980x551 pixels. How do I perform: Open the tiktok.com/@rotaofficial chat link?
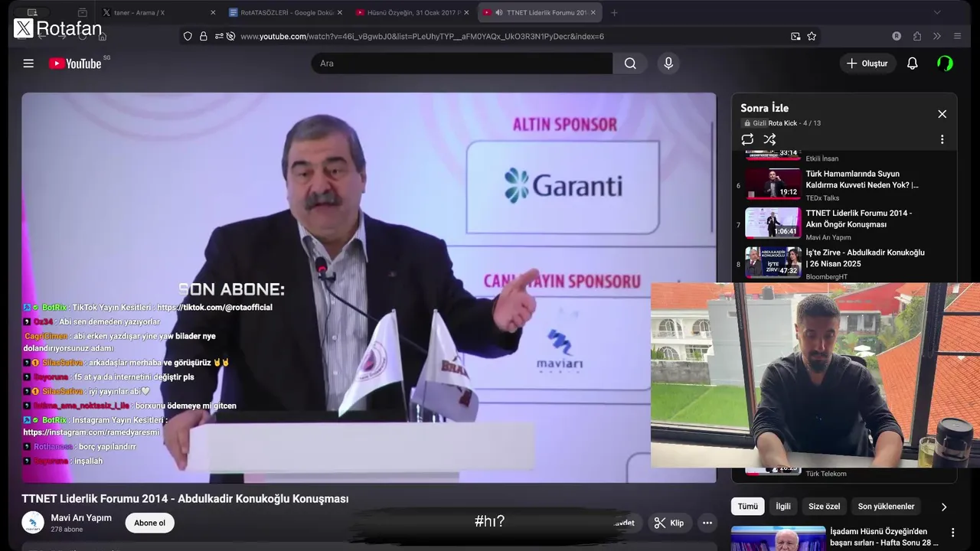point(214,308)
